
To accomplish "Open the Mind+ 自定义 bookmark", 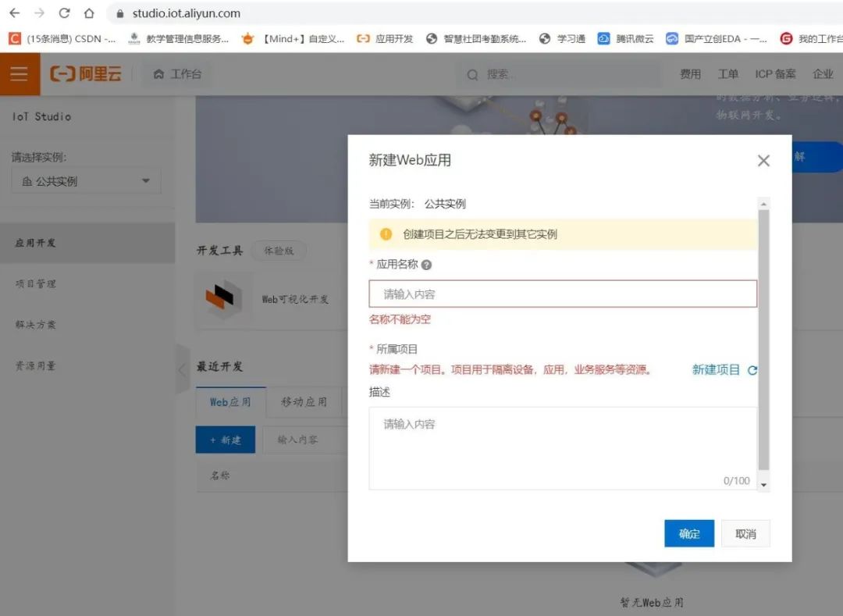I will 293,39.
